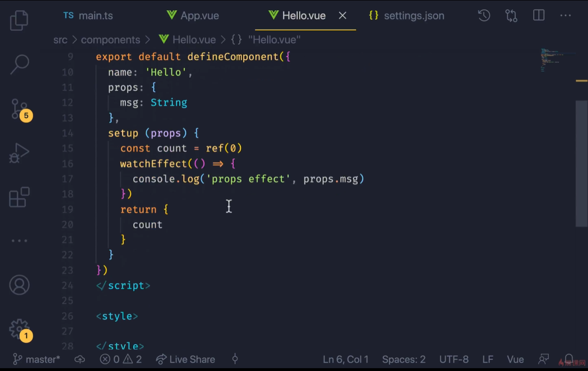Click the code minimap preview
This screenshot has width=588, height=371.
(x=556, y=60)
